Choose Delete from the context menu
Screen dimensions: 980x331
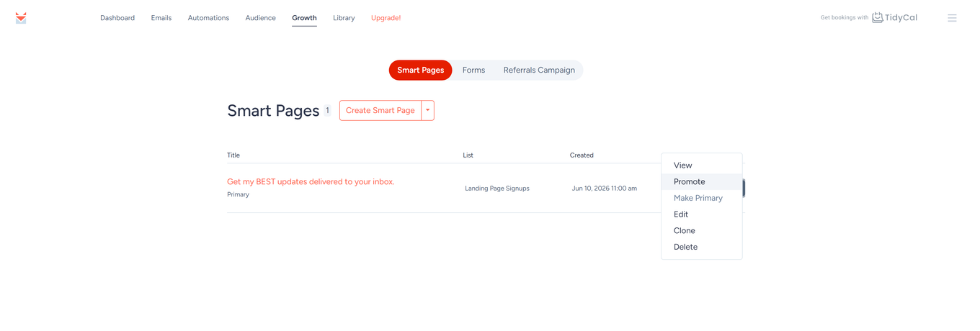pyautogui.click(x=702, y=247)
